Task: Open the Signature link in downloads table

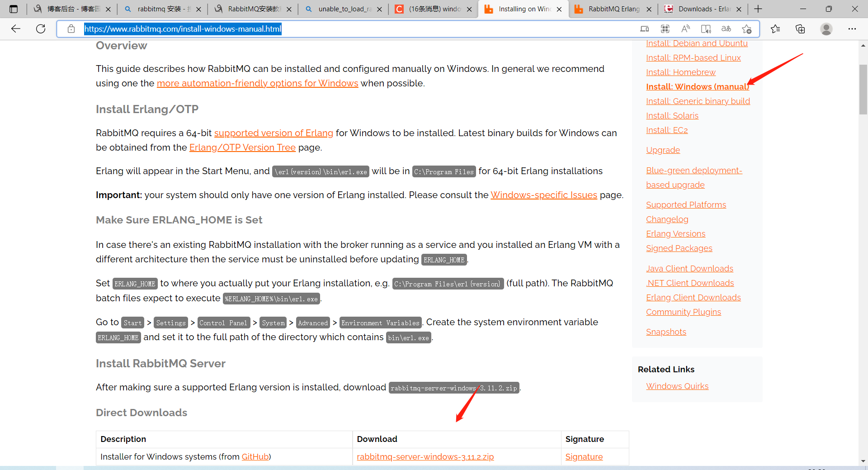Action: (584, 457)
